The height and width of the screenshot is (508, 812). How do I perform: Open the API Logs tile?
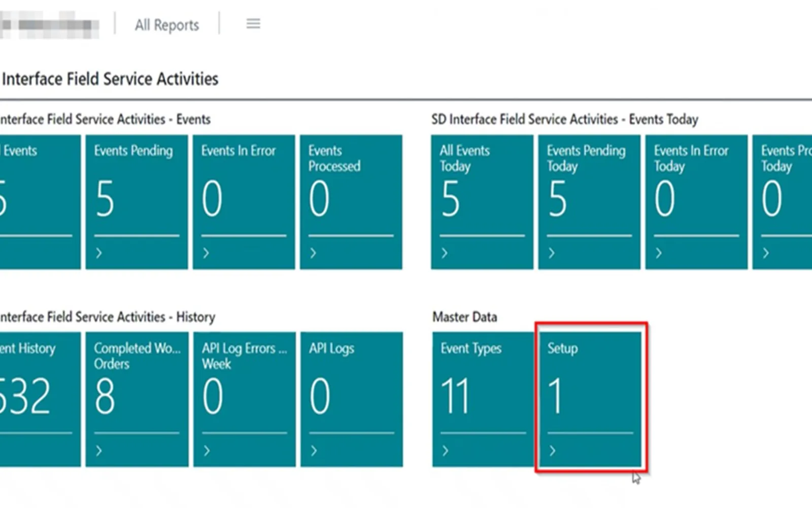[x=352, y=399]
